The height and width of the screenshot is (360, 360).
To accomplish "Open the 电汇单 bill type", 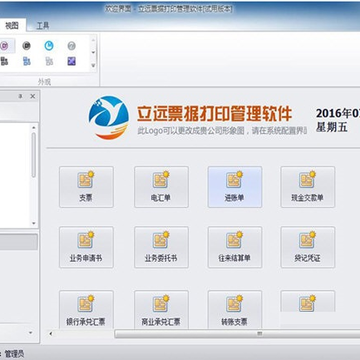I will pyautogui.click(x=161, y=187).
